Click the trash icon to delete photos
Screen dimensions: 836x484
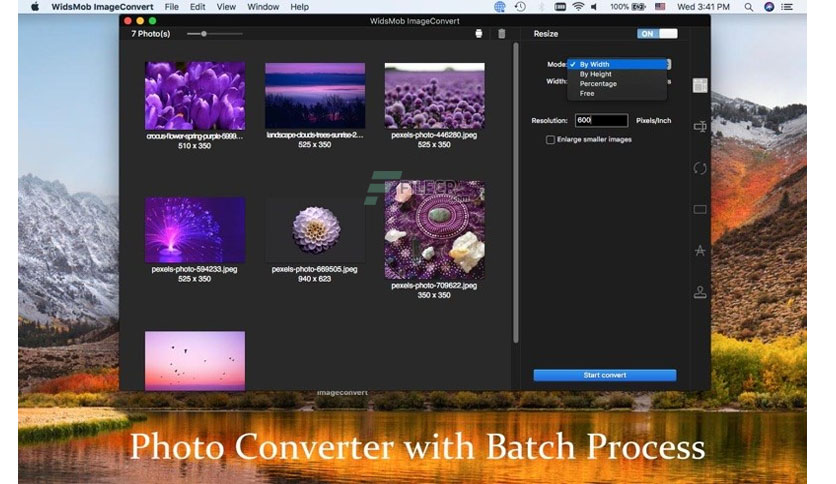[x=502, y=34]
